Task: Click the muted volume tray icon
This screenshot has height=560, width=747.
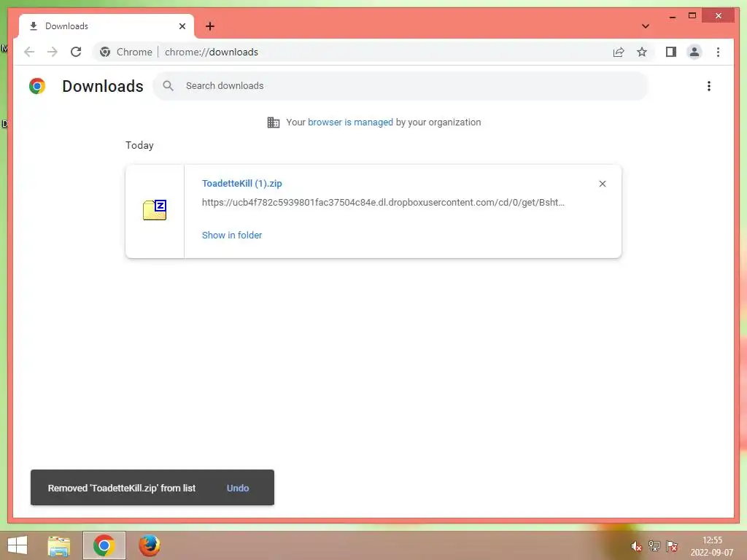Action: (636, 547)
